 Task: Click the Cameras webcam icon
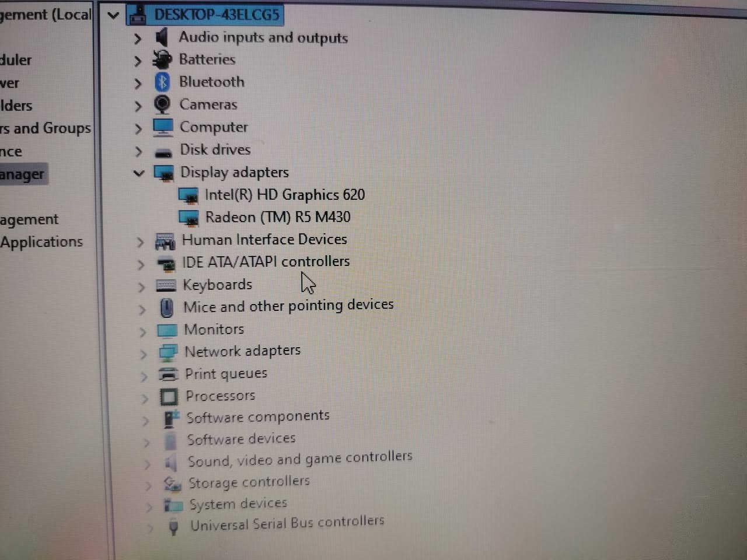(162, 105)
